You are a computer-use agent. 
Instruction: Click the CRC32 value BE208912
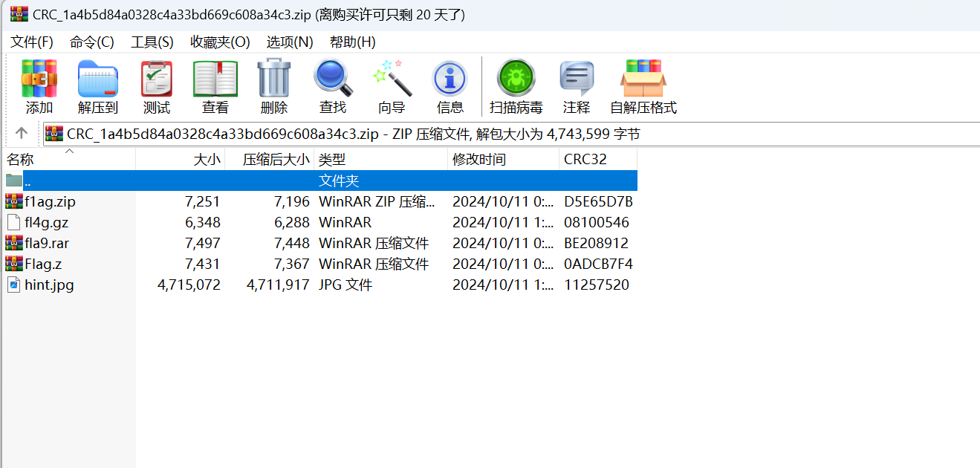coord(596,243)
